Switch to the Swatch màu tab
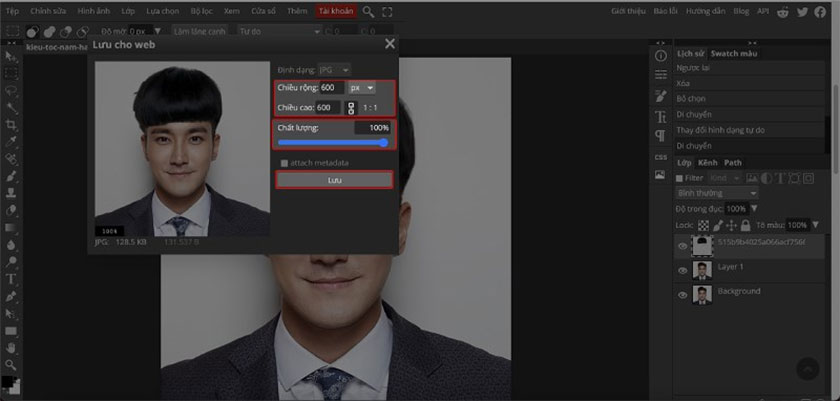840x401 pixels. pos(733,54)
